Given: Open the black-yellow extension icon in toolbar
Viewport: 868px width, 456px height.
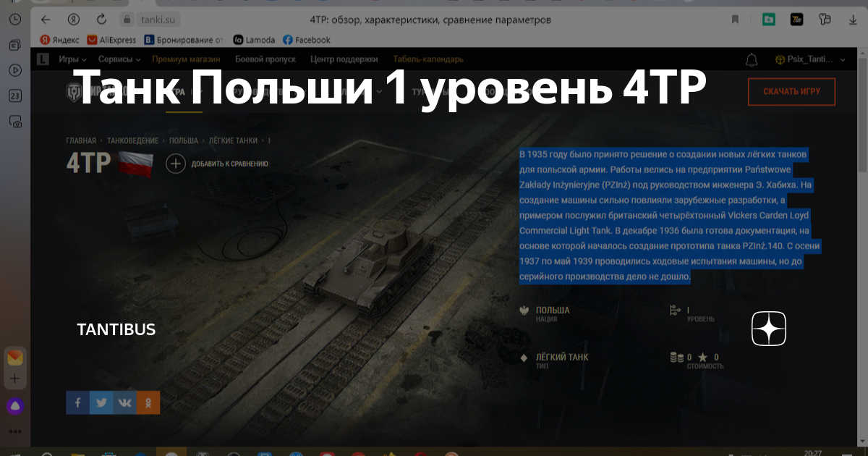Looking at the screenshot, I should [x=797, y=20].
